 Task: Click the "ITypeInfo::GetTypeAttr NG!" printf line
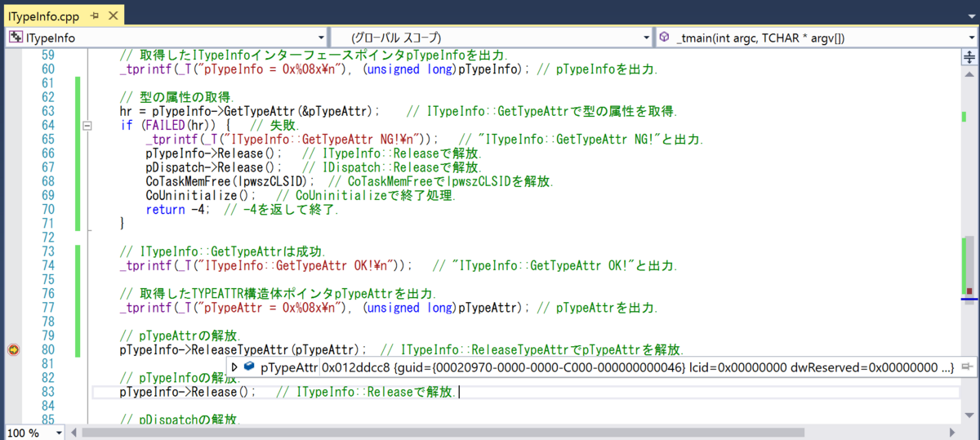pos(292,140)
